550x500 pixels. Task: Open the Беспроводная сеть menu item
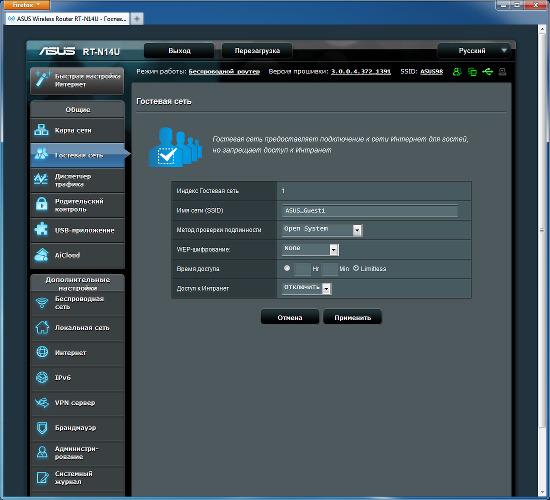point(78,303)
